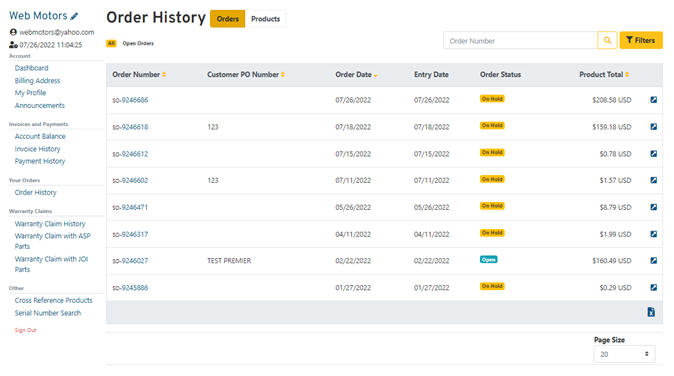Open Serial Number Search
Viewport: 674px width, 376px height.
tap(48, 313)
